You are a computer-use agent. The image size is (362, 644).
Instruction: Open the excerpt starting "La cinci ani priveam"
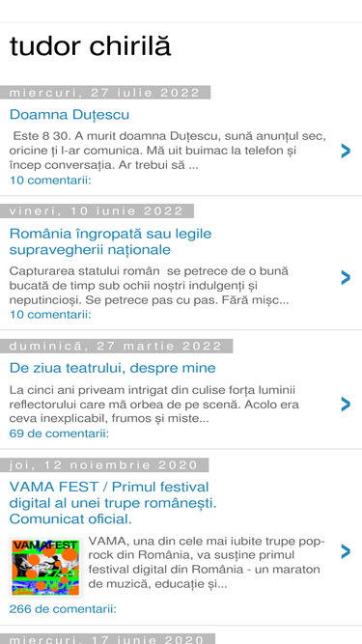pyautogui.click(x=154, y=405)
